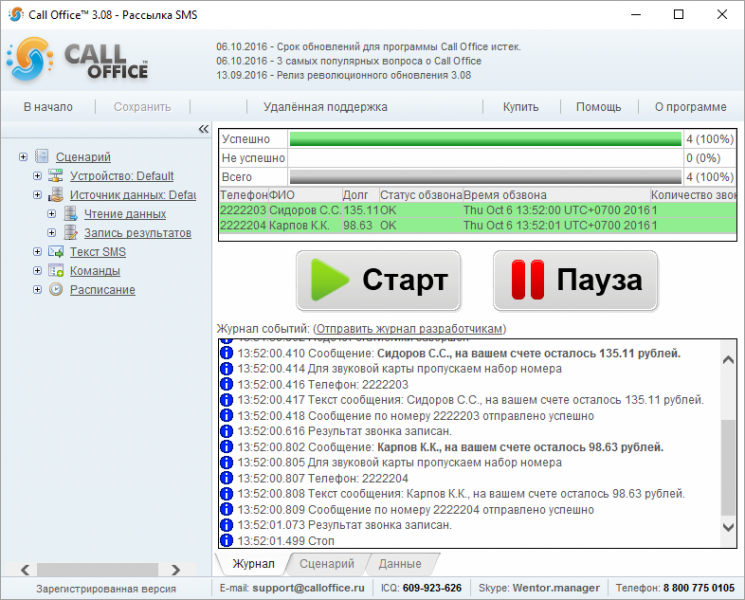Image resolution: width=745 pixels, height=600 pixels.
Task: Click the sidebar horizontal scrollbar thumb
Action: pyautogui.click(x=97, y=570)
